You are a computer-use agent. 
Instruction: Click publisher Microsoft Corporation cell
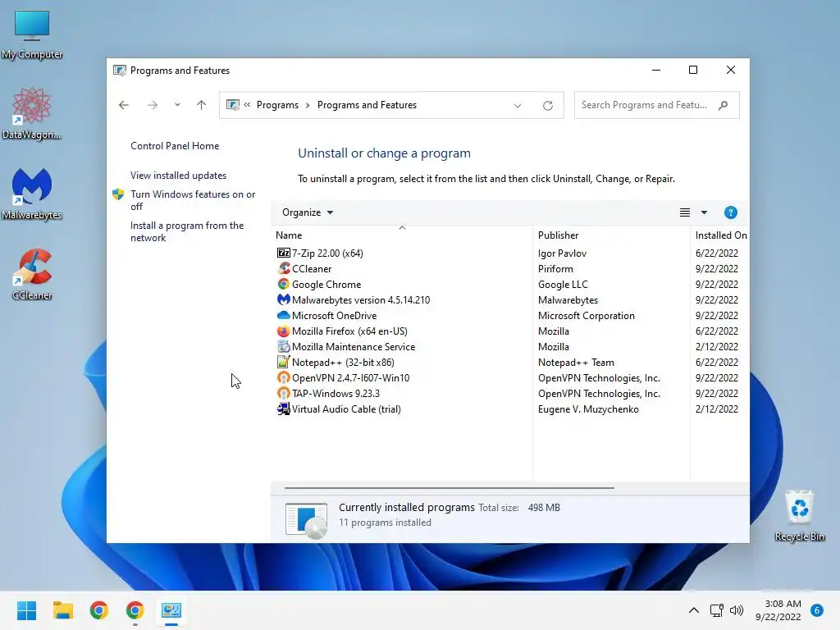point(586,316)
